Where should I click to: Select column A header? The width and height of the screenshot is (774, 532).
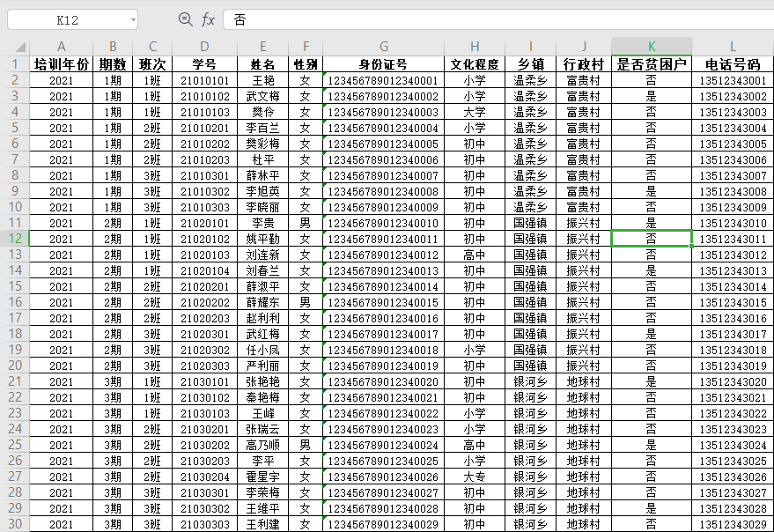61,47
